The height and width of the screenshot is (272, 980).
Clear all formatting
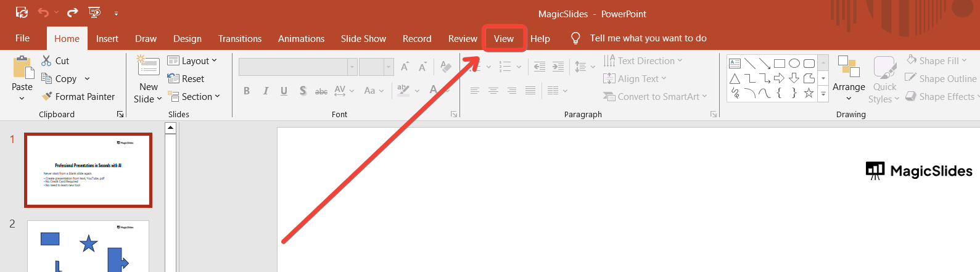[446, 67]
